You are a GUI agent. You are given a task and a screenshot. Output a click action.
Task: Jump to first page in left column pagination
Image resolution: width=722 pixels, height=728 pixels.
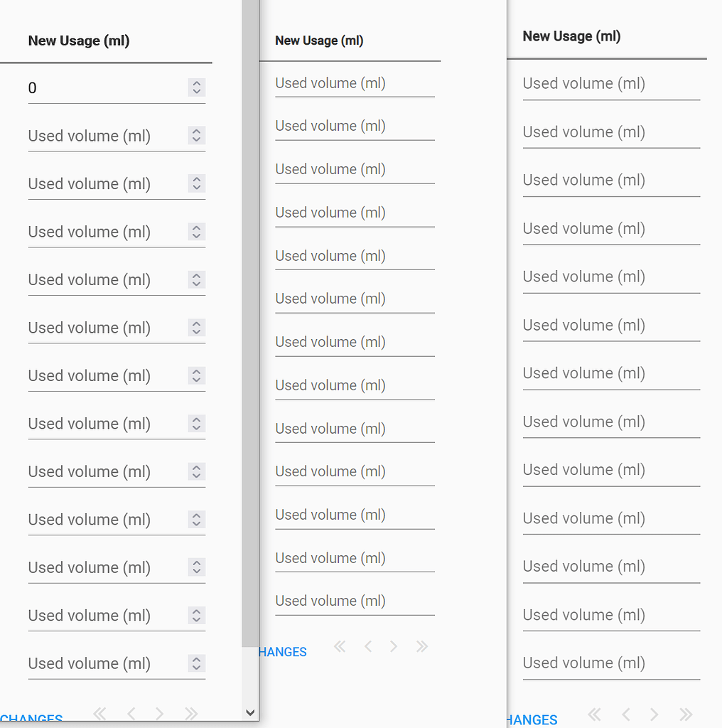pos(99,714)
